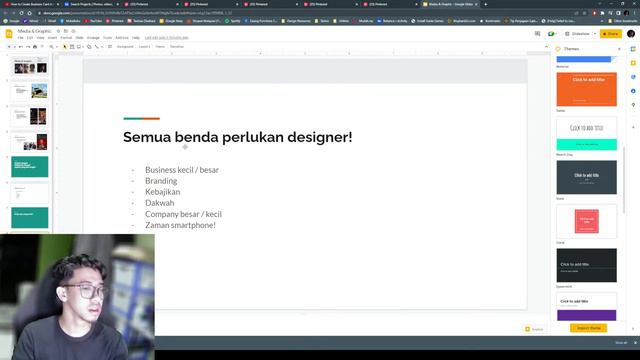Click the Explore button below slide
The height and width of the screenshot is (360, 640).
534,329
